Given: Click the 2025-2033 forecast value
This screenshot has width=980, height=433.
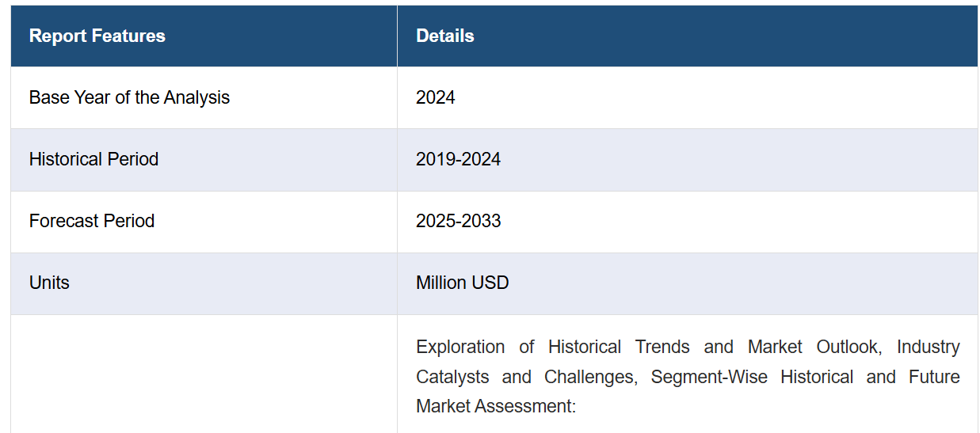Looking at the screenshot, I should [x=459, y=221].
